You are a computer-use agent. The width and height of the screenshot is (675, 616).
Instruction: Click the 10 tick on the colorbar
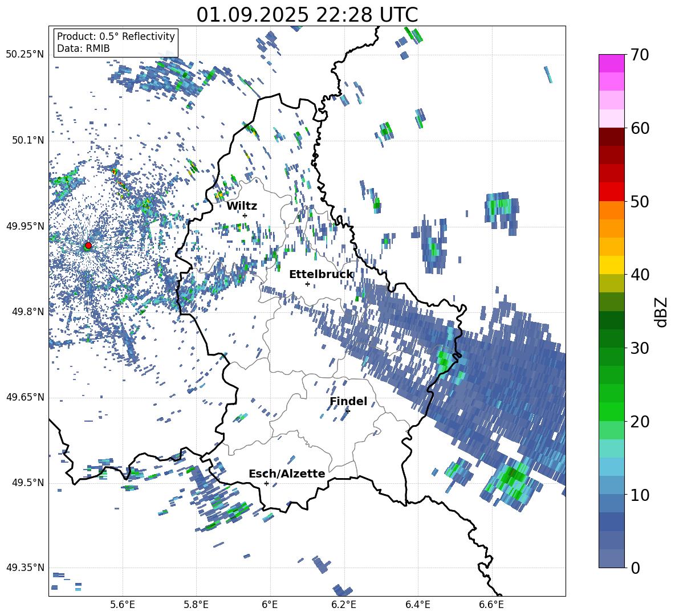coord(639,495)
